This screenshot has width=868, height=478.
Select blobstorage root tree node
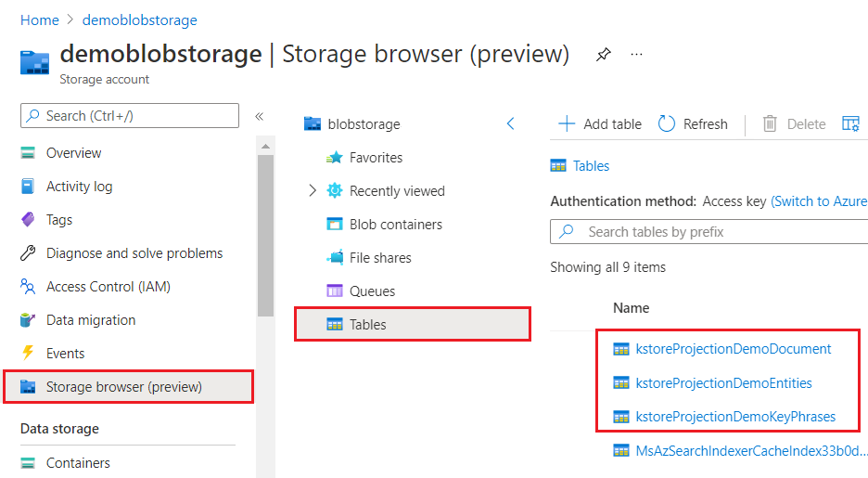tap(364, 124)
